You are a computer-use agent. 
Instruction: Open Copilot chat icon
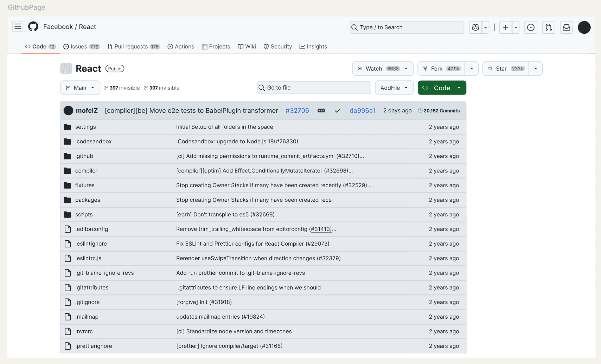click(475, 27)
